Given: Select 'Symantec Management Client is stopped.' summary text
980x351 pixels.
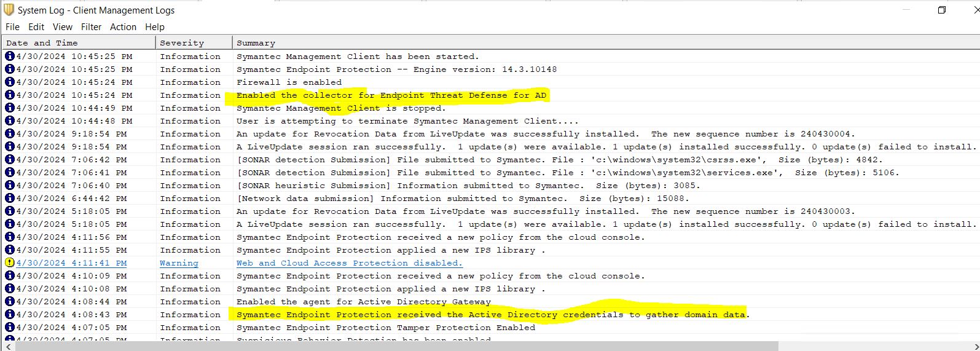Looking at the screenshot, I should pos(341,108).
